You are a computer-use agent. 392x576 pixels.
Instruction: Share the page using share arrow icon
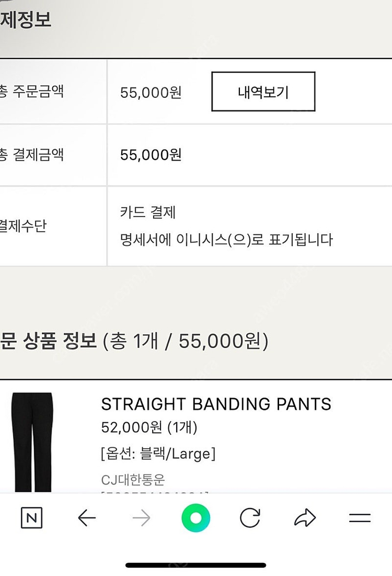pos(305,518)
